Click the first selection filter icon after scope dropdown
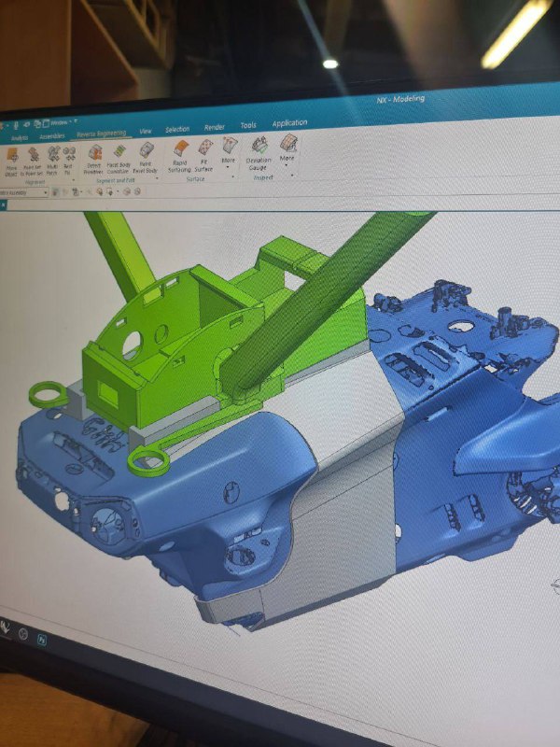Screen dimensions: 560x747 click(x=55, y=192)
